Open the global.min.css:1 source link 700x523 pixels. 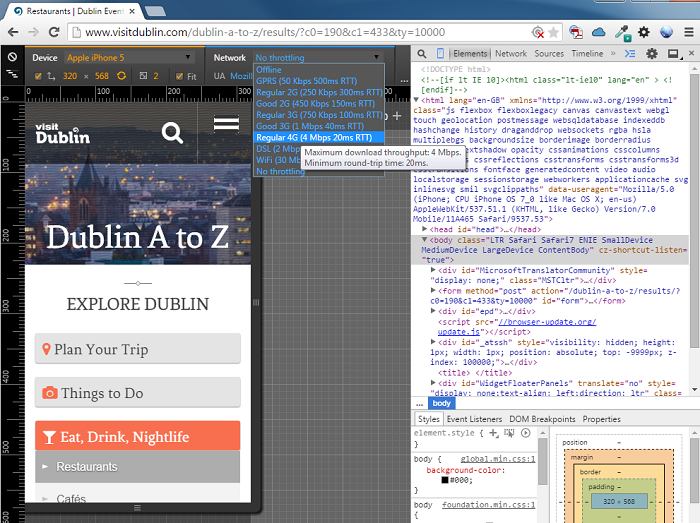[498, 458]
